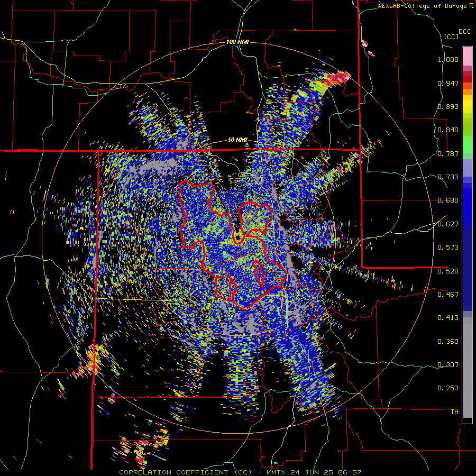The height and width of the screenshot is (476, 476).
Task: Select the 0.893 legend value
Action: 448,106
